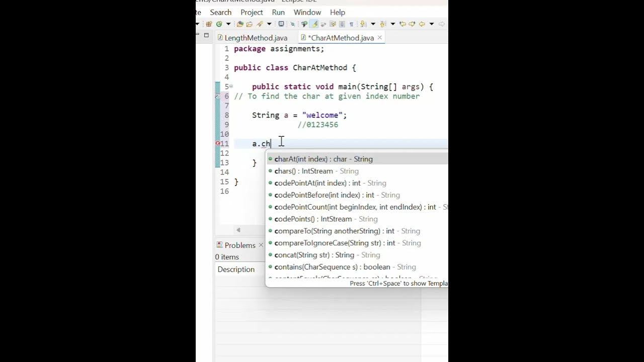Click the Previous Annotation up-arrow icon
This screenshot has height=362, width=644.
click(382, 24)
